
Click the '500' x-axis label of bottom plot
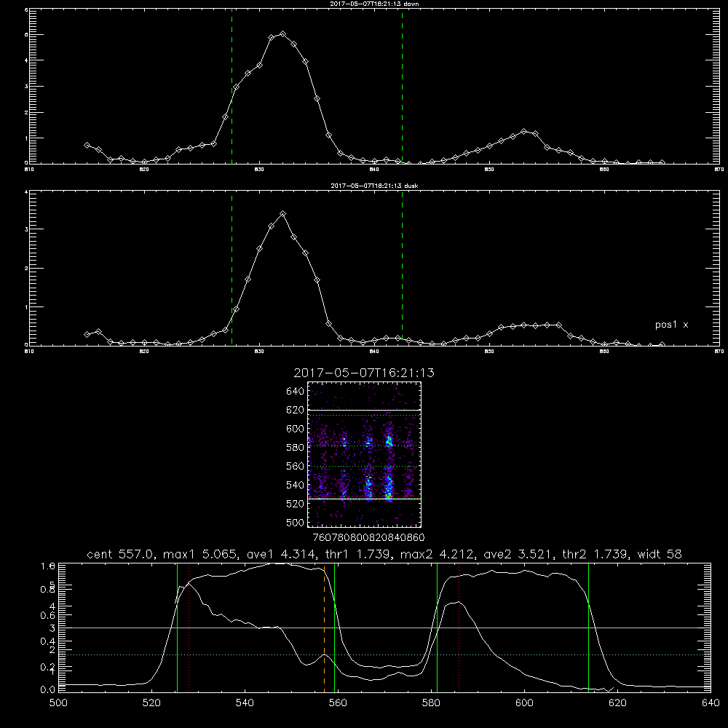coord(58,703)
